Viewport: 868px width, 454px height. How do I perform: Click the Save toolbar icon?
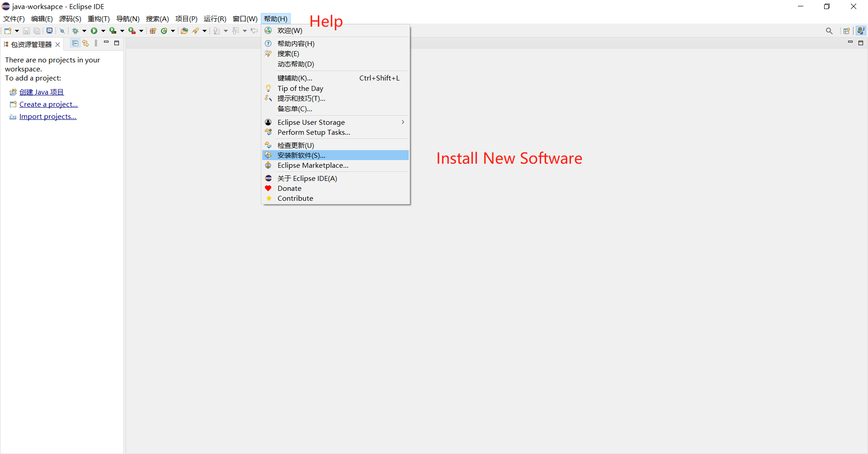pos(26,31)
